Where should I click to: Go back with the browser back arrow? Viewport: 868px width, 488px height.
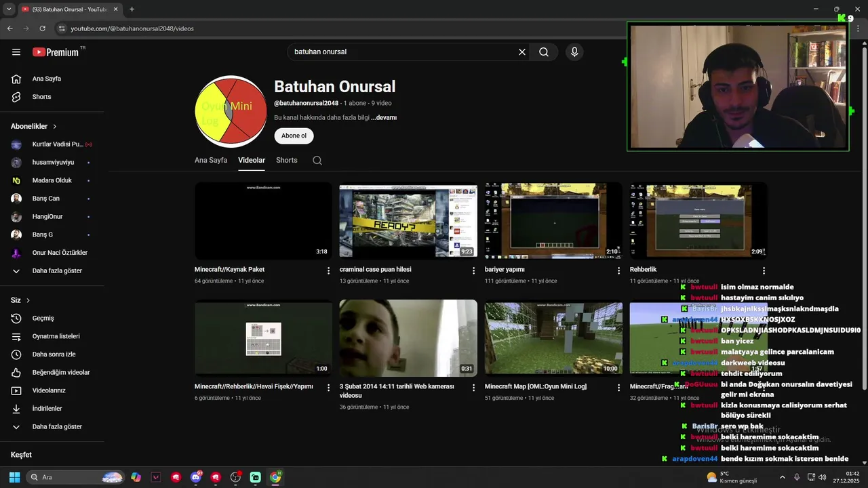[x=9, y=28]
